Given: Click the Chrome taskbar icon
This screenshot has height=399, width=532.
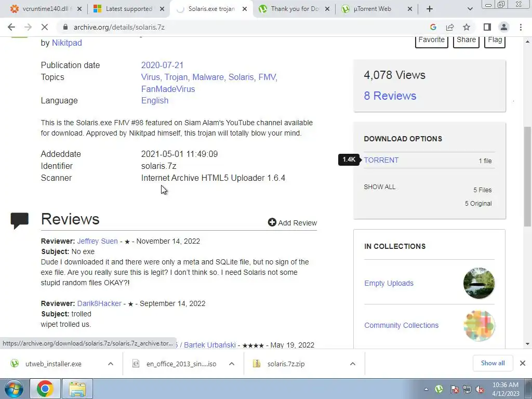Looking at the screenshot, I should (45, 389).
